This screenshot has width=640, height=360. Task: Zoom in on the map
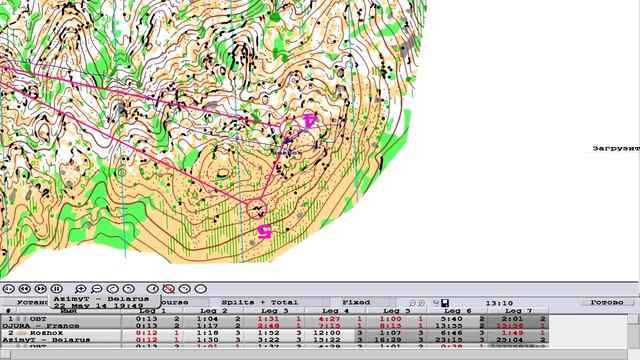(80, 289)
